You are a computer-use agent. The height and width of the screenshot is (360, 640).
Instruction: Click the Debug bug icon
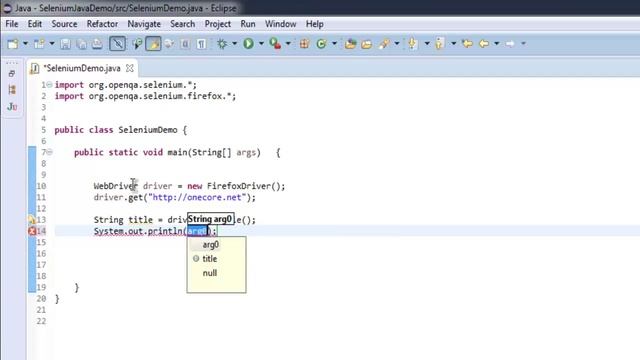tap(222, 44)
